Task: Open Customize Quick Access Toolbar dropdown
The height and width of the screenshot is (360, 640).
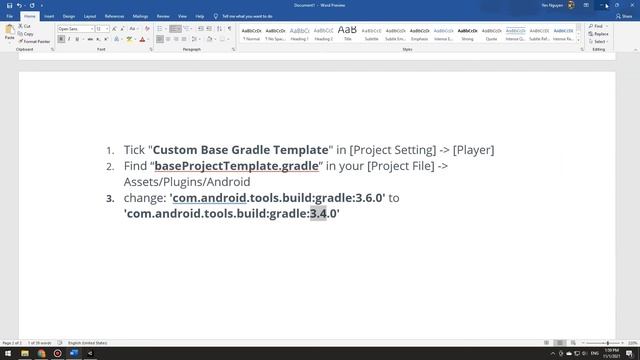Action: coord(42,5)
